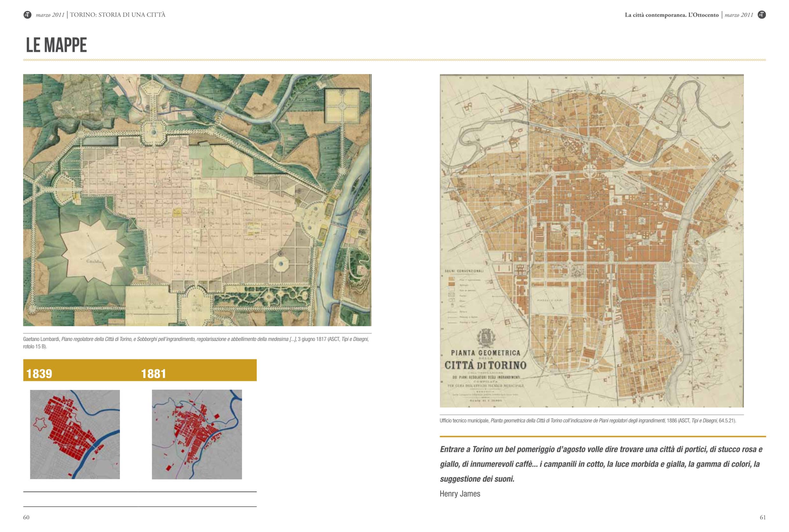Click page number 61
This screenshot has height=532, width=789.
(x=763, y=517)
